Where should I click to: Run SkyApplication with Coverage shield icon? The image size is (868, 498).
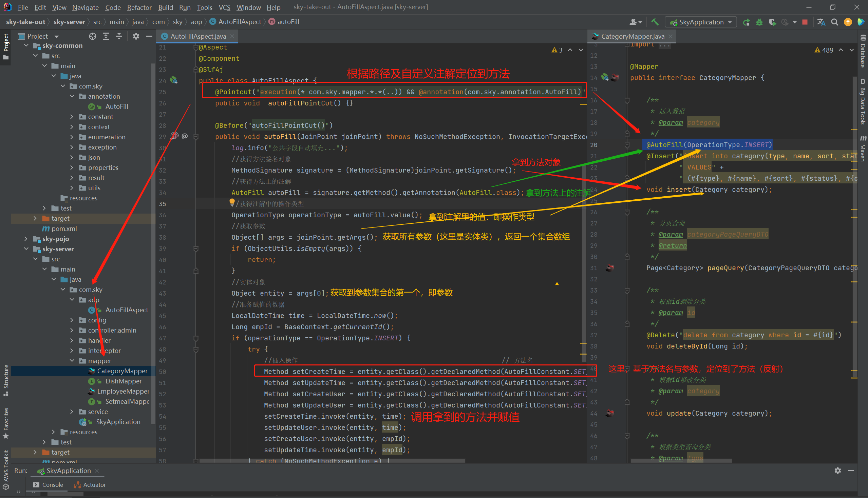pos(772,22)
